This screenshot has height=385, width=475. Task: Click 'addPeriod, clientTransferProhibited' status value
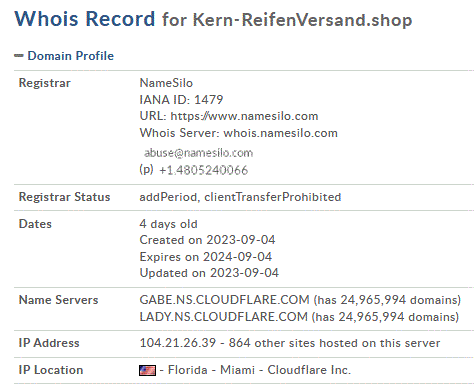[x=240, y=197]
